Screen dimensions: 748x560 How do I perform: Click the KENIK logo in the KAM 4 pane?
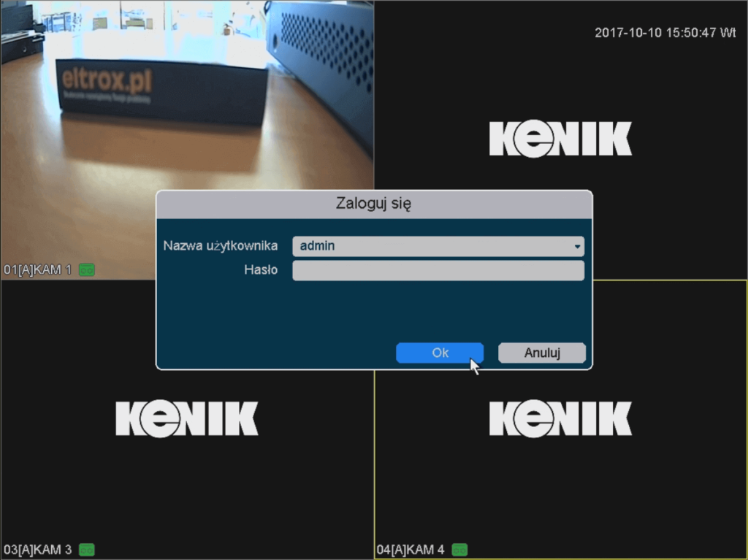(560, 418)
